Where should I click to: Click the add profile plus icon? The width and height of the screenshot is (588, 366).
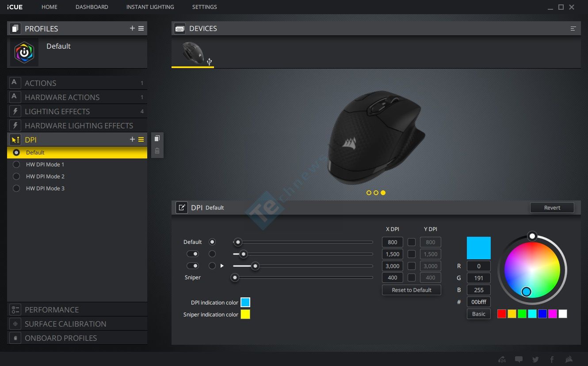pyautogui.click(x=132, y=28)
